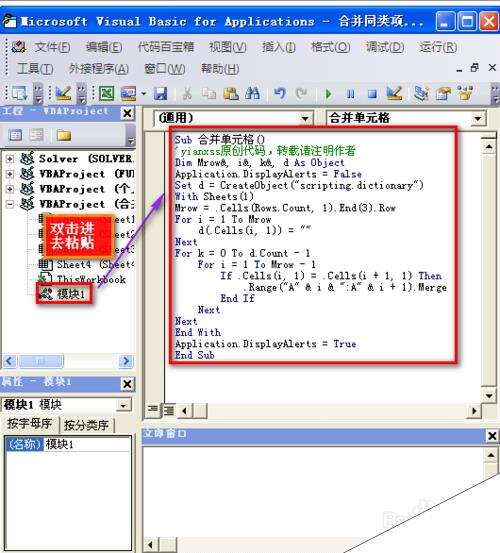Open the Properties Window toolbar icon
This screenshot has width=500, height=553.
click(443, 93)
